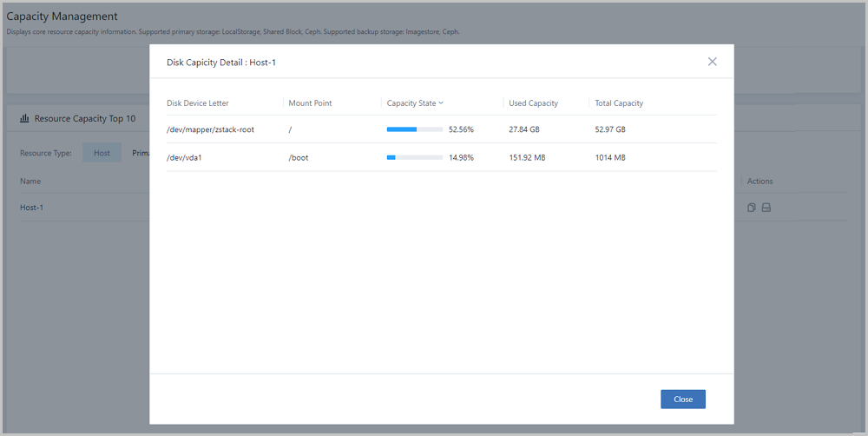The height and width of the screenshot is (436, 868).
Task: Click the Disk Capicity Detail : Host-1 title
Action: [x=221, y=62]
